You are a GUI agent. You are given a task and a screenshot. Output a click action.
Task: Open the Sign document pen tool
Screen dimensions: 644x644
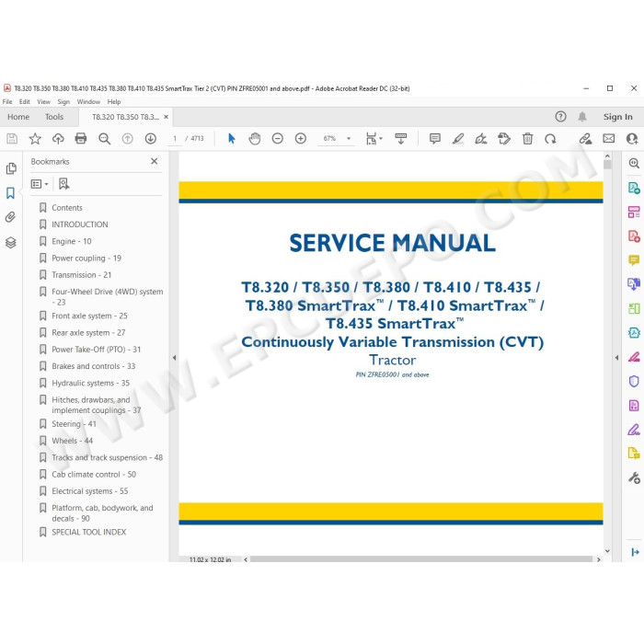point(481,139)
